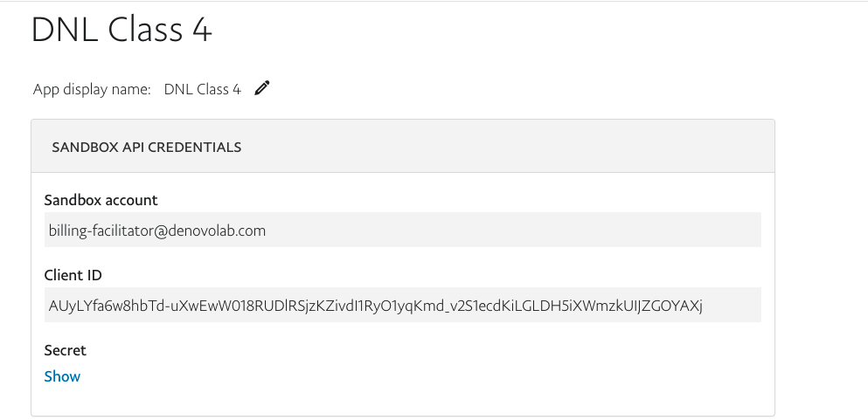This screenshot has height=420, width=868.
Task: Click the DNL Class 4 value beside pencil
Action: pos(202,90)
